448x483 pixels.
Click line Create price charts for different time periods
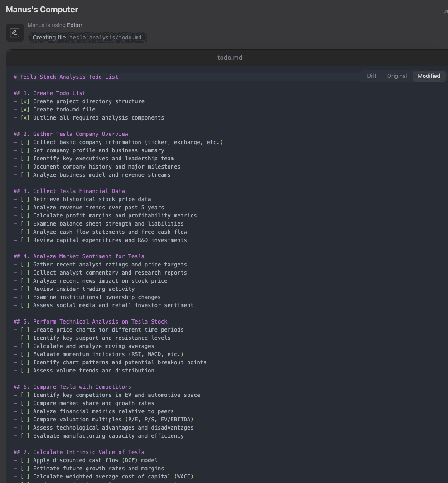tap(108, 330)
